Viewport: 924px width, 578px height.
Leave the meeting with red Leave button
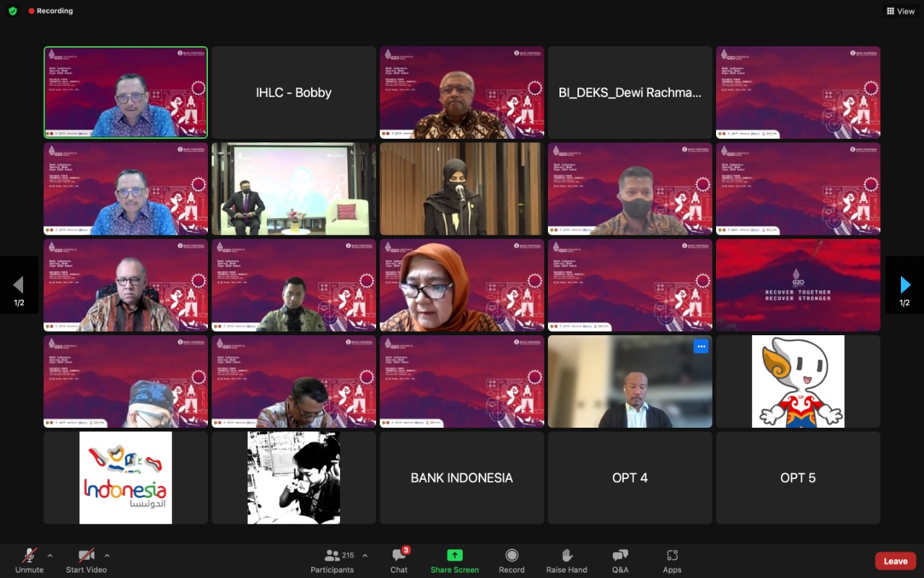pyautogui.click(x=895, y=561)
